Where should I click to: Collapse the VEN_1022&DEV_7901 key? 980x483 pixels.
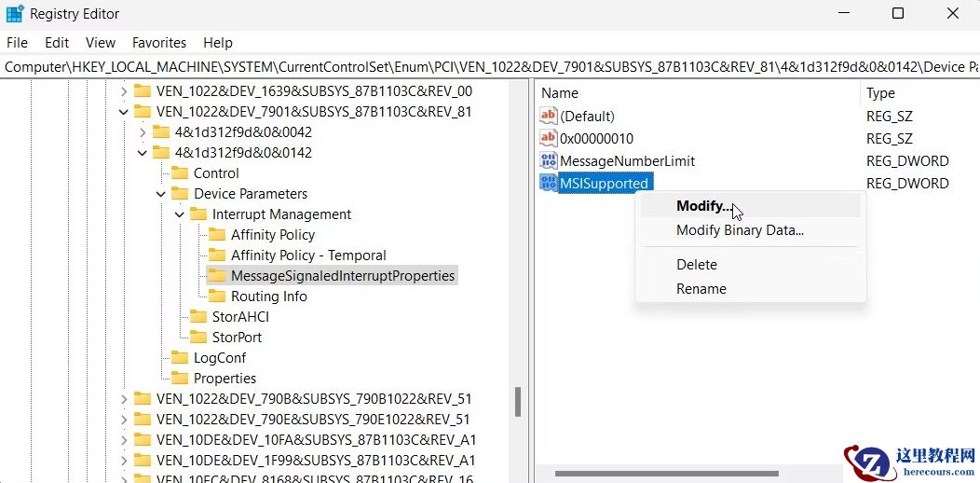(124, 113)
